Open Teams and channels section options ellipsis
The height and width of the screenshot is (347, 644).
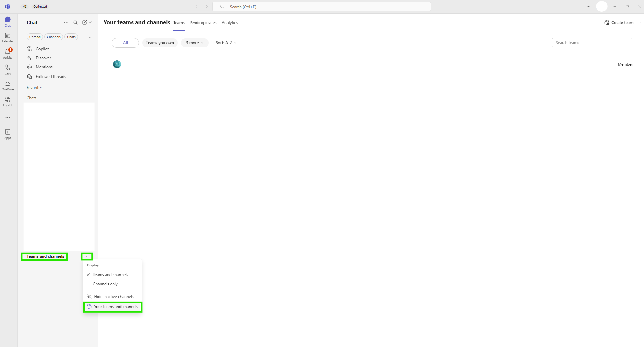[87, 256]
